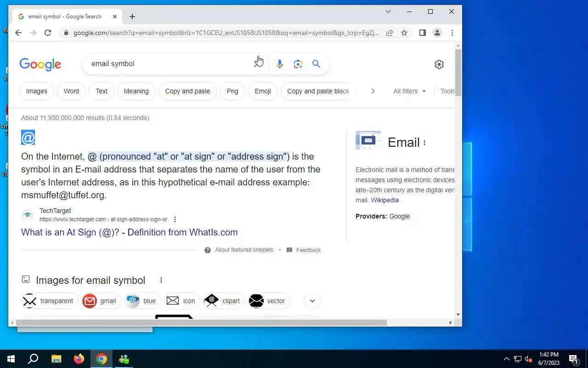Open the Windows Start menu
The height and width of the screenshot is (368, 588).
[11, 359]
